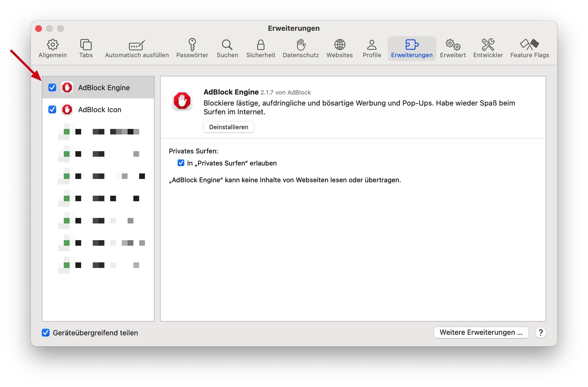The width and height of the screenshot is (588, 387).
Task: Click the Deinstallieren button
Action: tap(229, 127)
